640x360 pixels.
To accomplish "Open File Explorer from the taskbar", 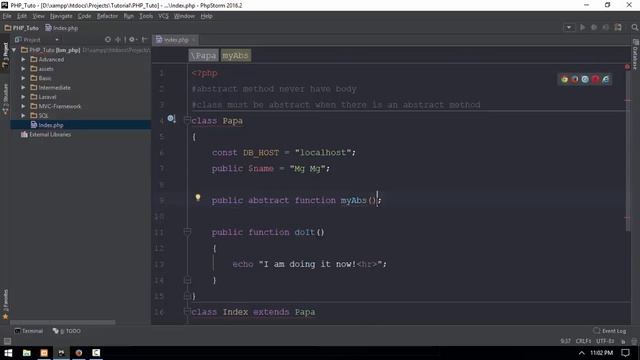I will point(27,353).
